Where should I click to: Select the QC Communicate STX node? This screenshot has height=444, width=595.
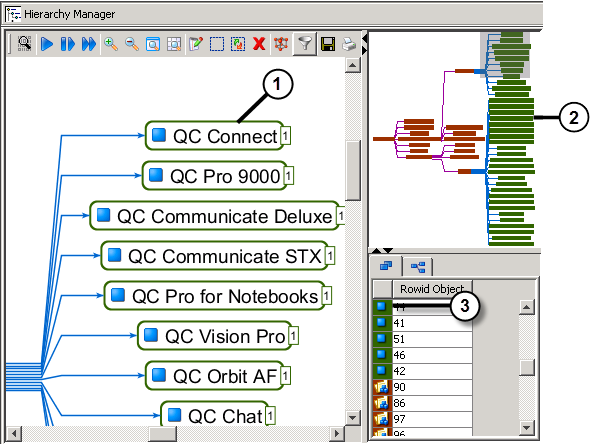pyautogui.click(x=214, y=256)
